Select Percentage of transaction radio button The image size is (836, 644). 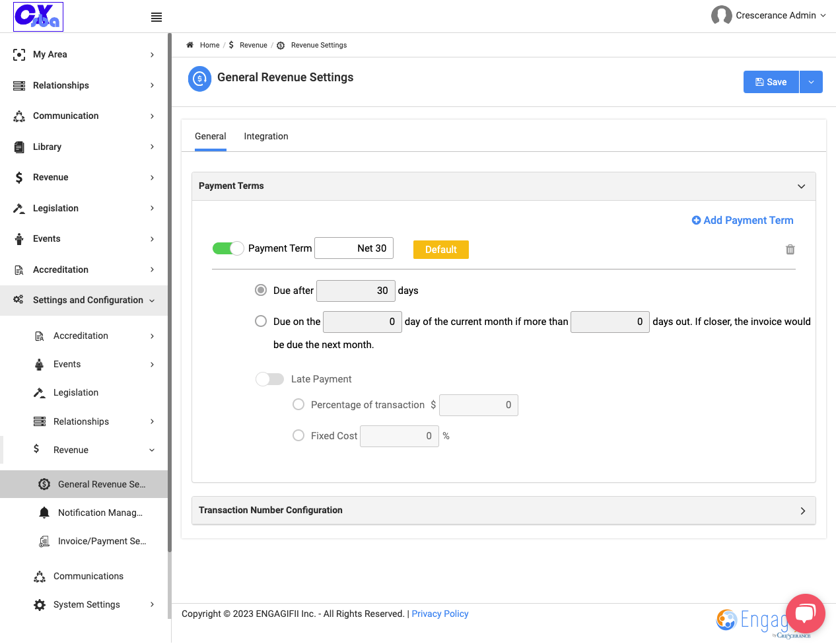[298, 404]
